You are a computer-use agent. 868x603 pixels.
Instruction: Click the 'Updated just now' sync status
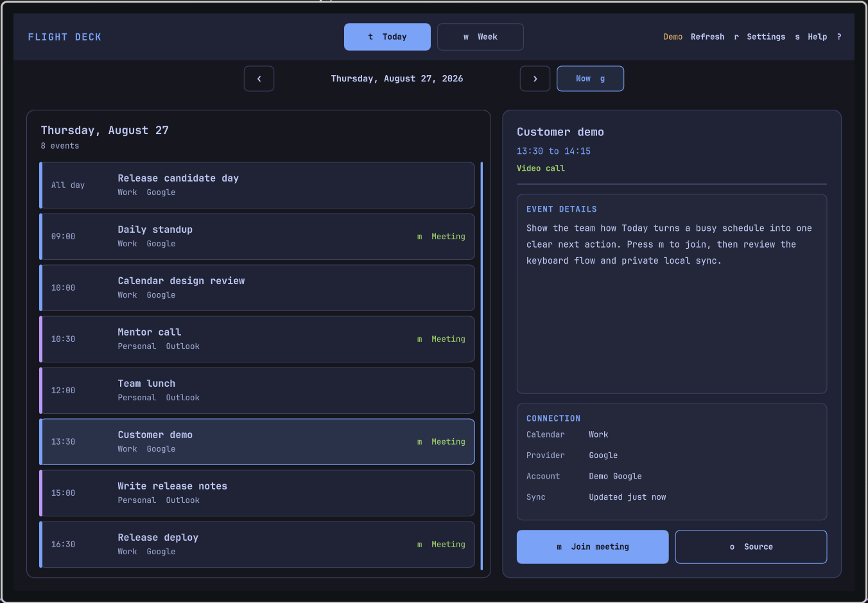click(x=627, y=497)
